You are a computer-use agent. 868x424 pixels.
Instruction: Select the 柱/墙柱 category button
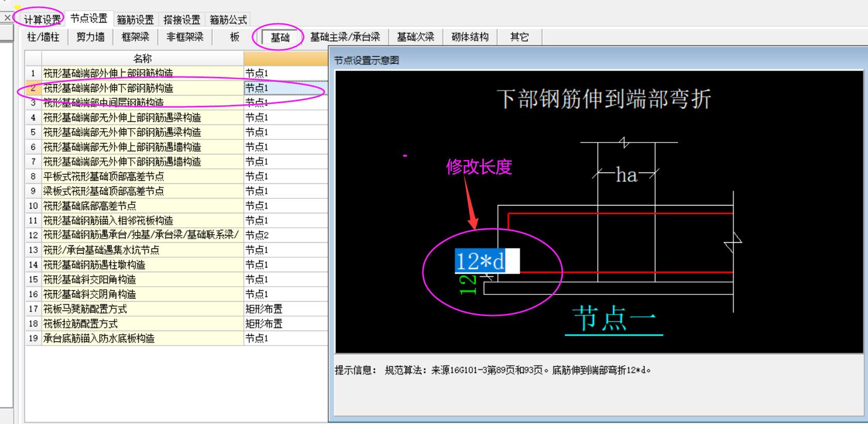pyautogui.click(x=43, y=37)
